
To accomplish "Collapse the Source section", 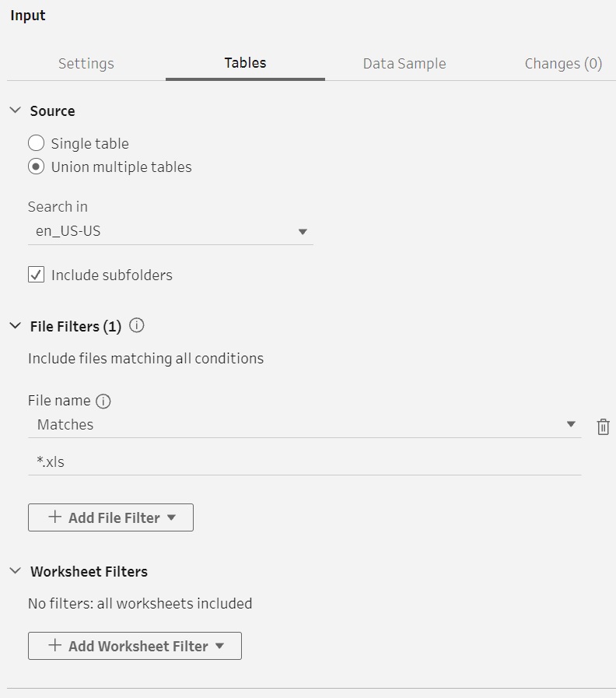I will click(x=15, y=110).
